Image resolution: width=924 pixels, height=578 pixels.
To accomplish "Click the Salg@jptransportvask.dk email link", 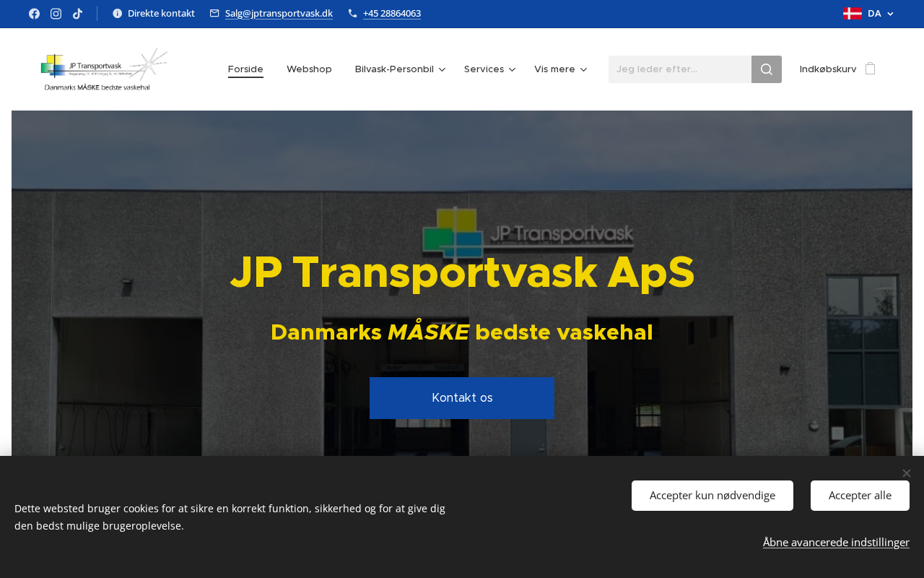I will (279, 14).
